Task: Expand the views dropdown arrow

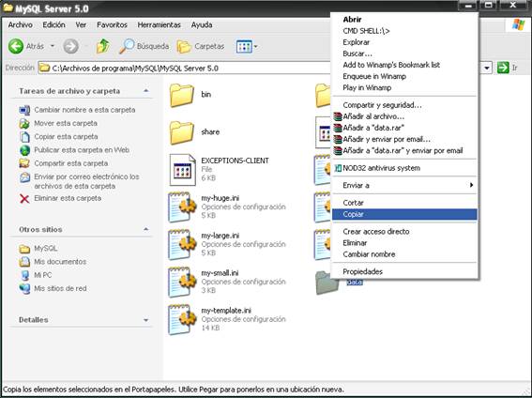Action: tap(255, 47)
